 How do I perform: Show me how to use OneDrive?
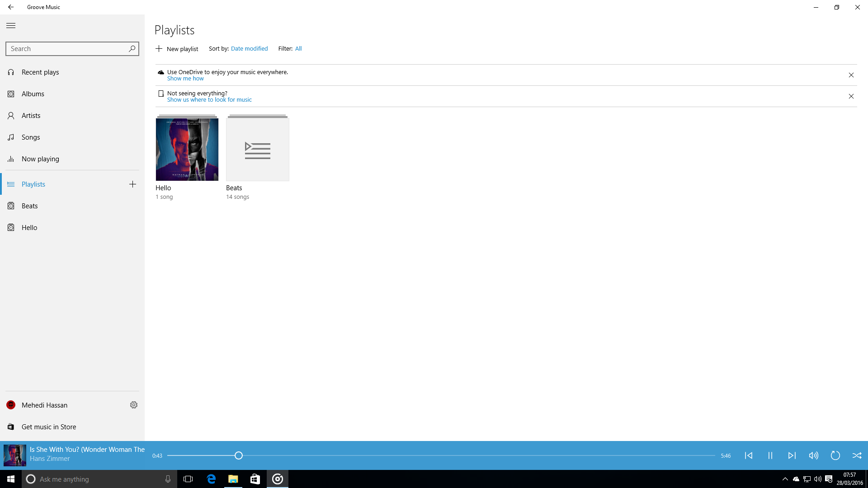click(x=185, y=78)
